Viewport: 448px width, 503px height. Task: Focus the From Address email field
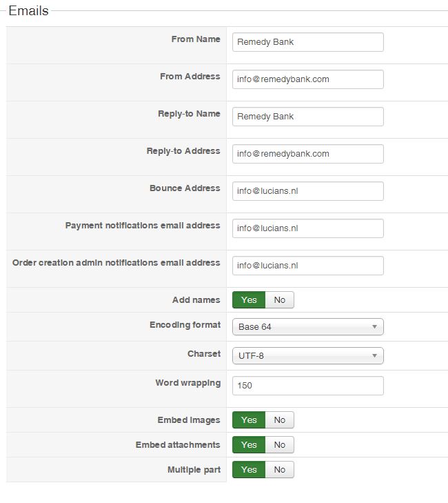click(307, 79)
